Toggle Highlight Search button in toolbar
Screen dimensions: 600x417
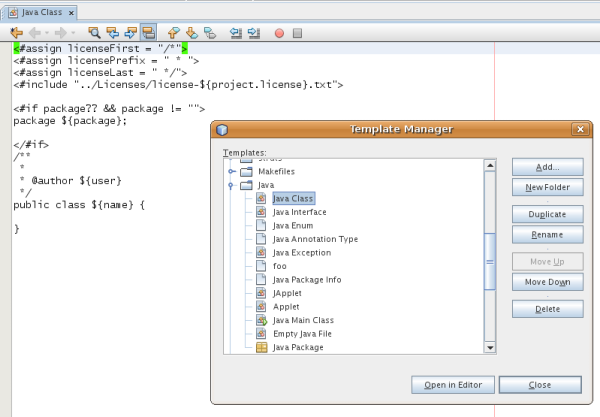[148, 33]
